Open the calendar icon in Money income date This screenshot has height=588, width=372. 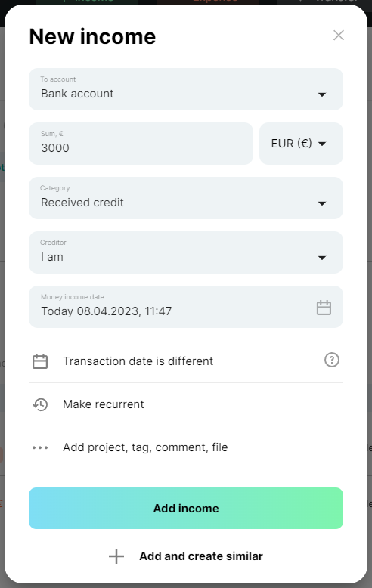(x=324, y=308)
